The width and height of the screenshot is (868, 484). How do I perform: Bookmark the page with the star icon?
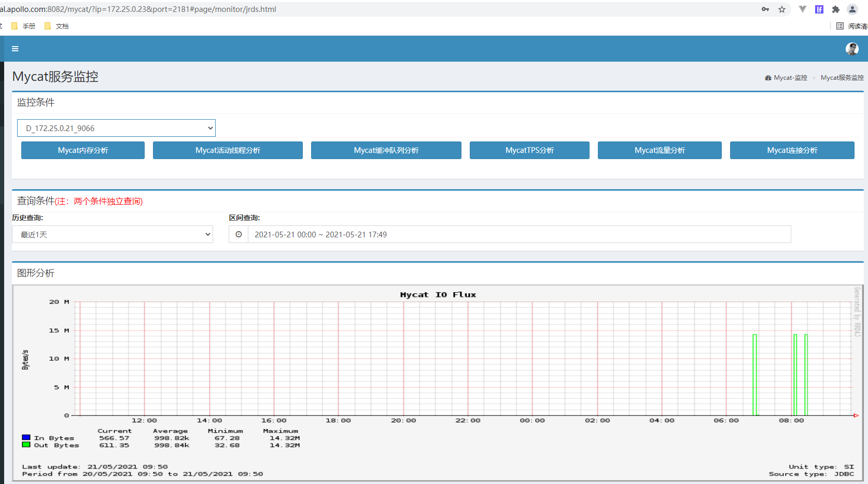pyautogui.click(x=782, y=9)
